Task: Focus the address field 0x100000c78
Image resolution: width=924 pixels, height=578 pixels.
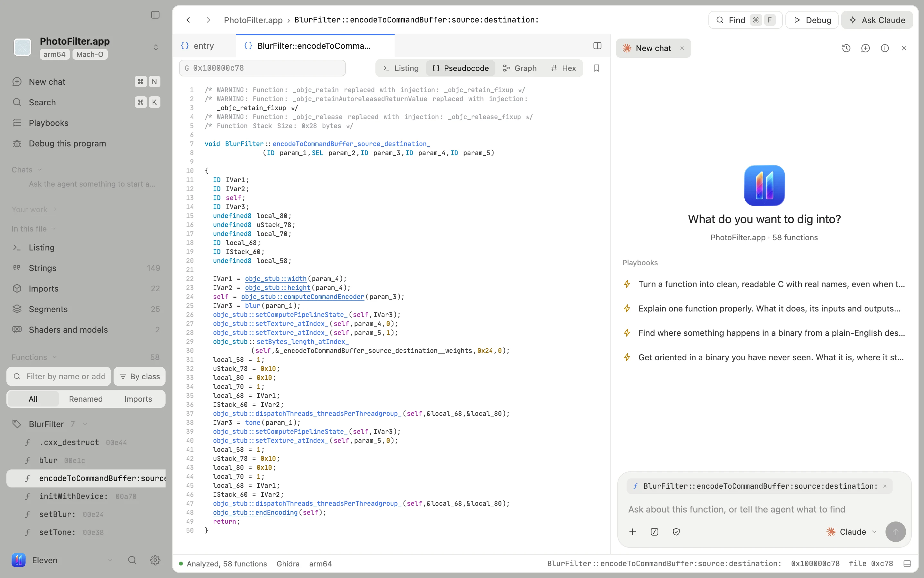Action: pyautogui.click(x=262, y=68)
